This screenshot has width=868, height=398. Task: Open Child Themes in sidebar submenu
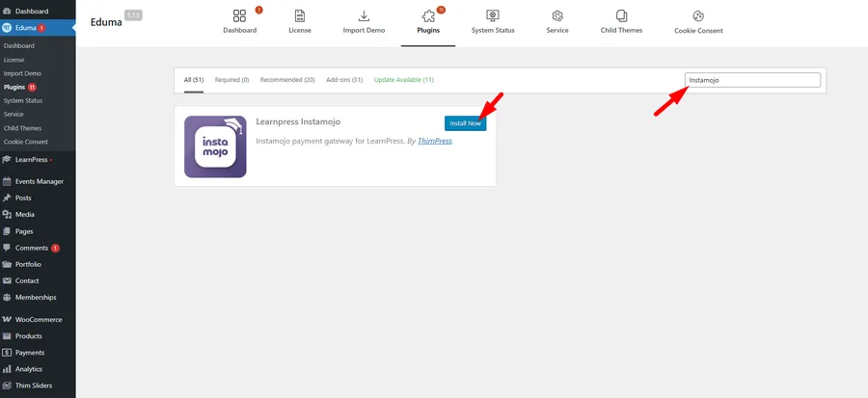pyautogui.click(x=23, y=128)
